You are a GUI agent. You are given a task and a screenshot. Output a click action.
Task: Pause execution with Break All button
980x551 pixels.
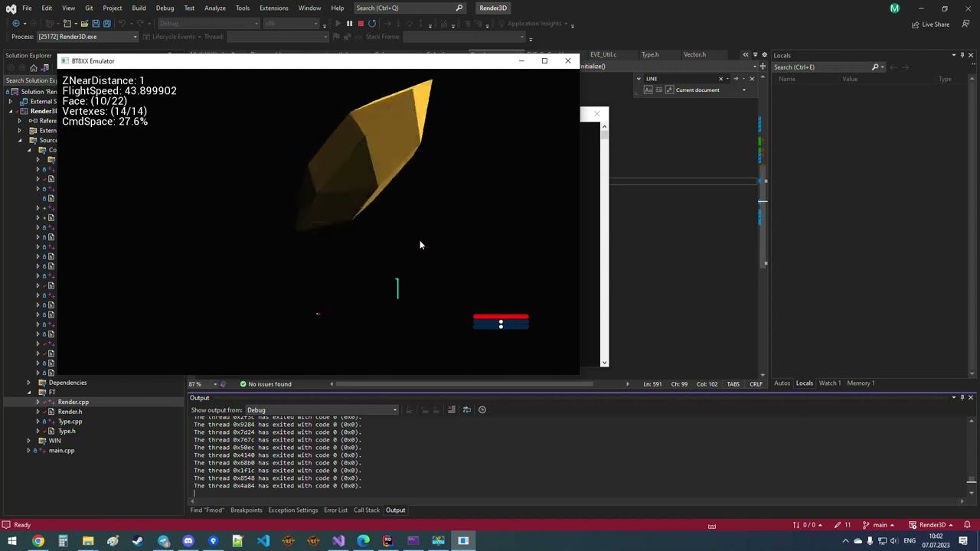[x=349, y=24]
